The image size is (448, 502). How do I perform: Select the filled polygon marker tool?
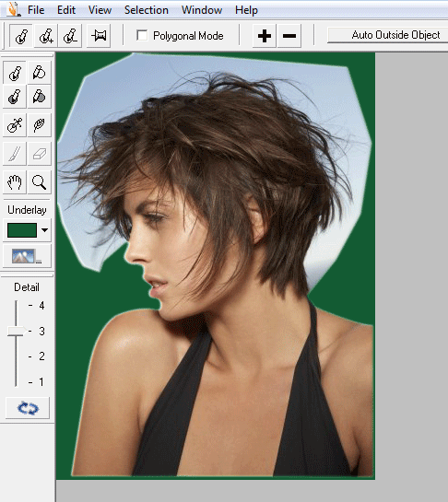(39, 97)
